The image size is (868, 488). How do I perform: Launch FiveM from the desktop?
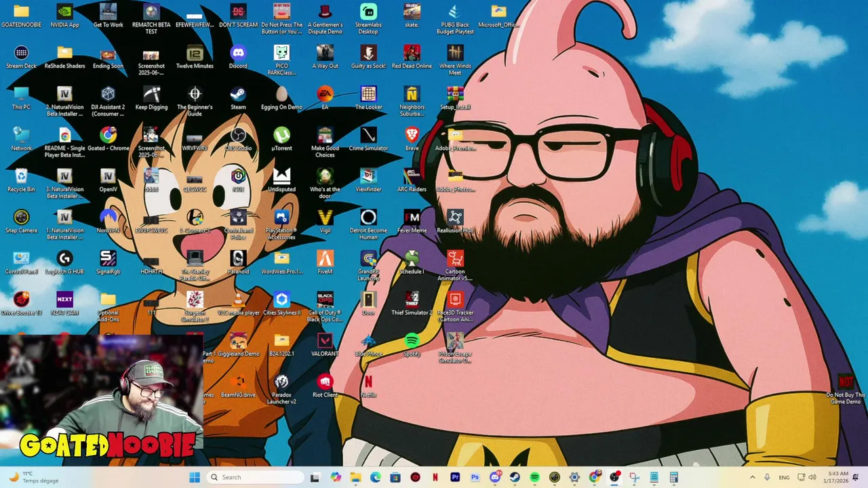(325, 264)
